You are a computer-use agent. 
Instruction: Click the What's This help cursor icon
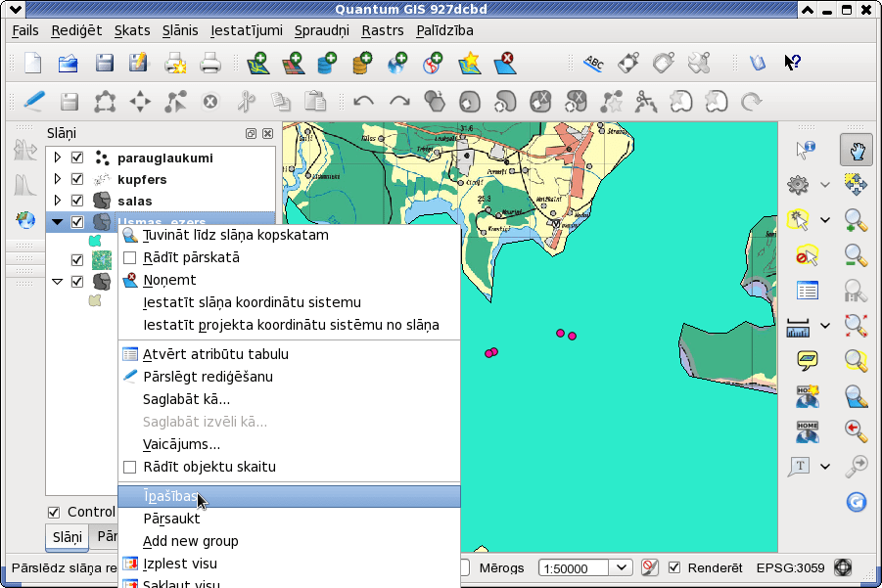[x=793, y=62]
